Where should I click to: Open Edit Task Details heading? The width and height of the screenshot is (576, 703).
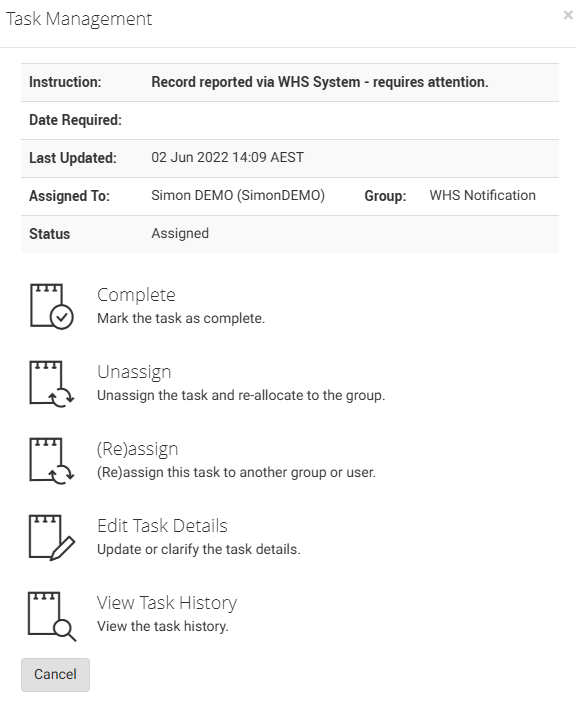coord(162,525)
